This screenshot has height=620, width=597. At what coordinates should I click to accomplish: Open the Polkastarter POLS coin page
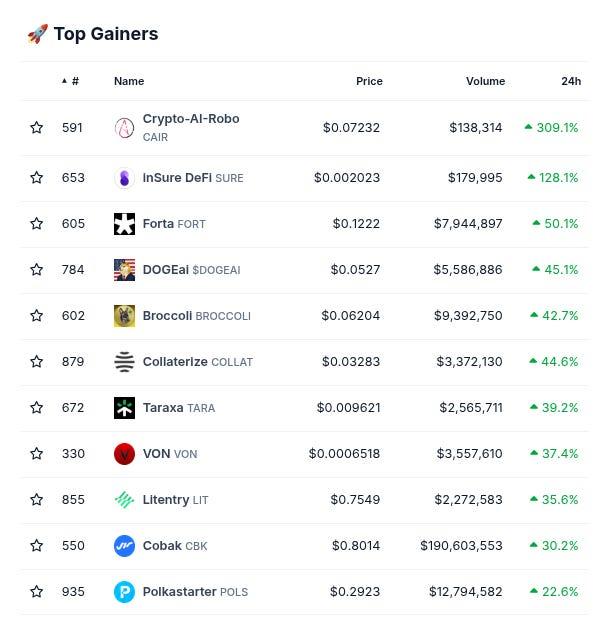point(195,592)
